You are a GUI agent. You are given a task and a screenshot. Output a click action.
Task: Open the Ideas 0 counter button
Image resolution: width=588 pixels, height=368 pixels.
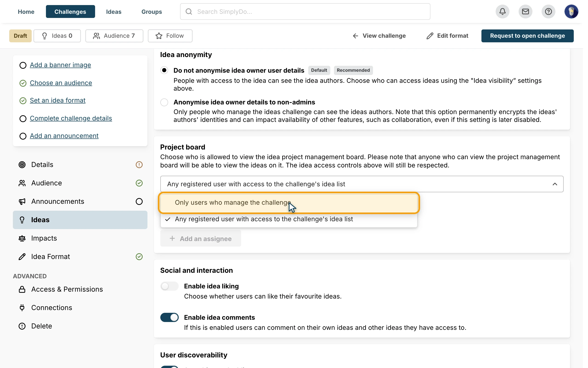(57, 36)
